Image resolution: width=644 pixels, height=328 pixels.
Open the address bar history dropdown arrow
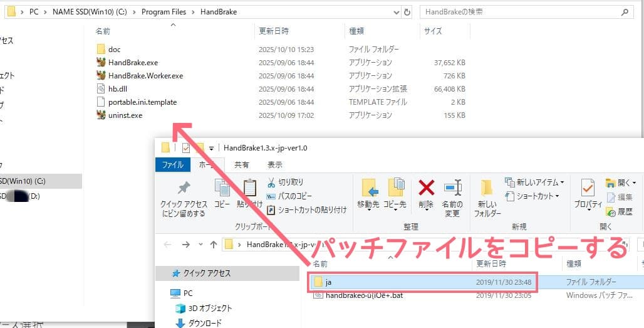point(395,12)
